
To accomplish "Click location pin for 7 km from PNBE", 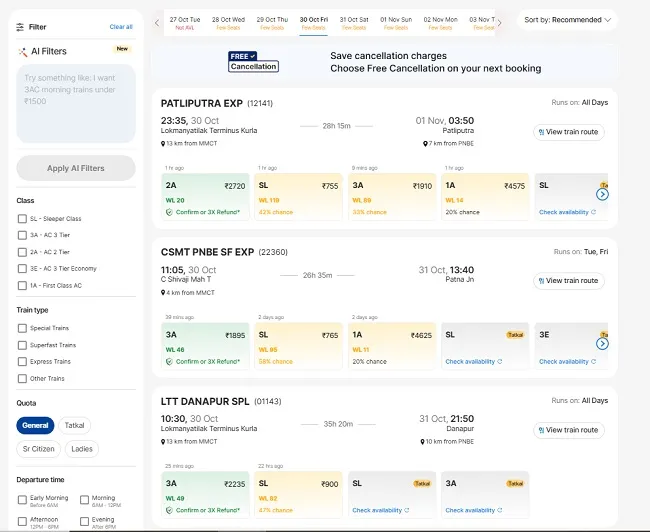I will click(425, 144).
